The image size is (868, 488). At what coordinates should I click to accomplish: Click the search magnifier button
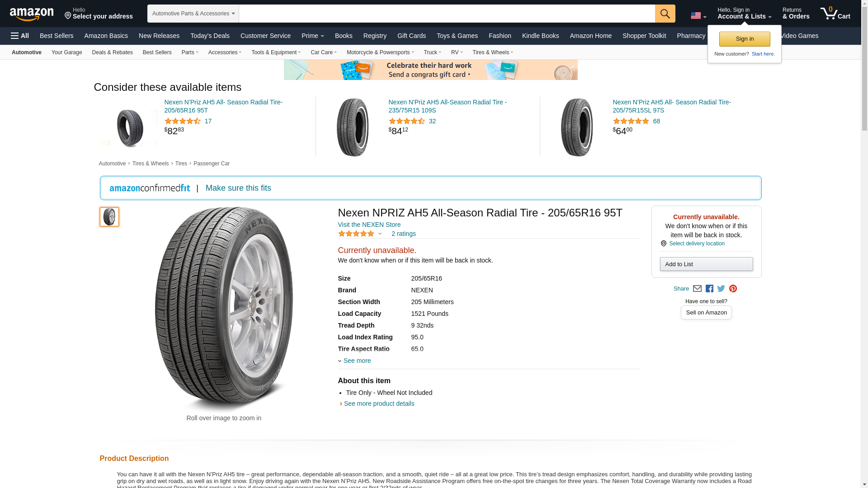click(665, 14)
